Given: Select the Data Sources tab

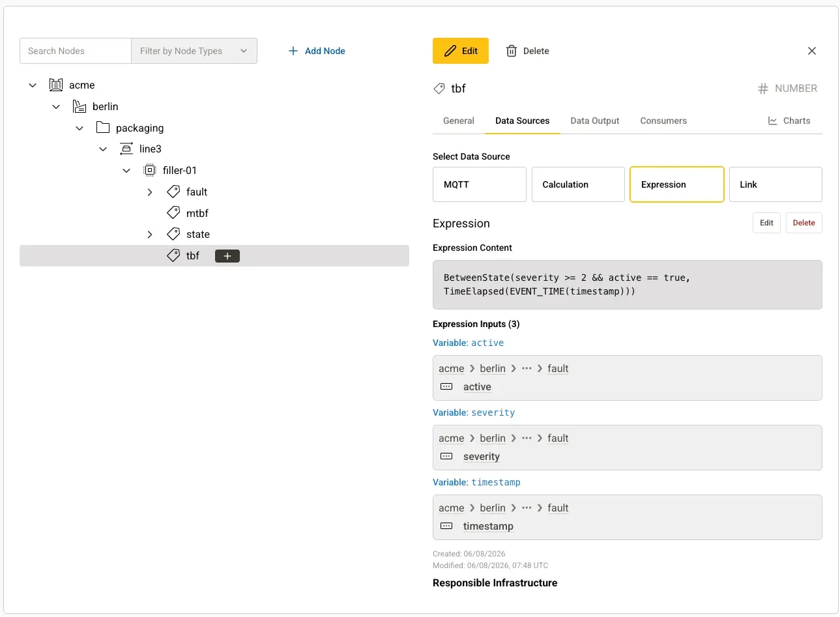Looking at the screenshot, I should pyautogui.click(x=522, y=121).
